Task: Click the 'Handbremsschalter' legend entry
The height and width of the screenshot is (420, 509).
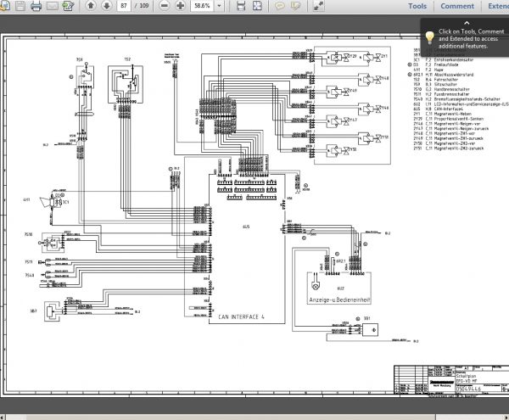Action: 452,89
